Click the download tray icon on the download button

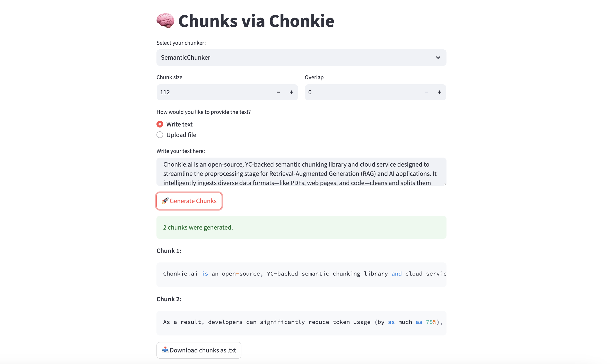coord(165,350)
